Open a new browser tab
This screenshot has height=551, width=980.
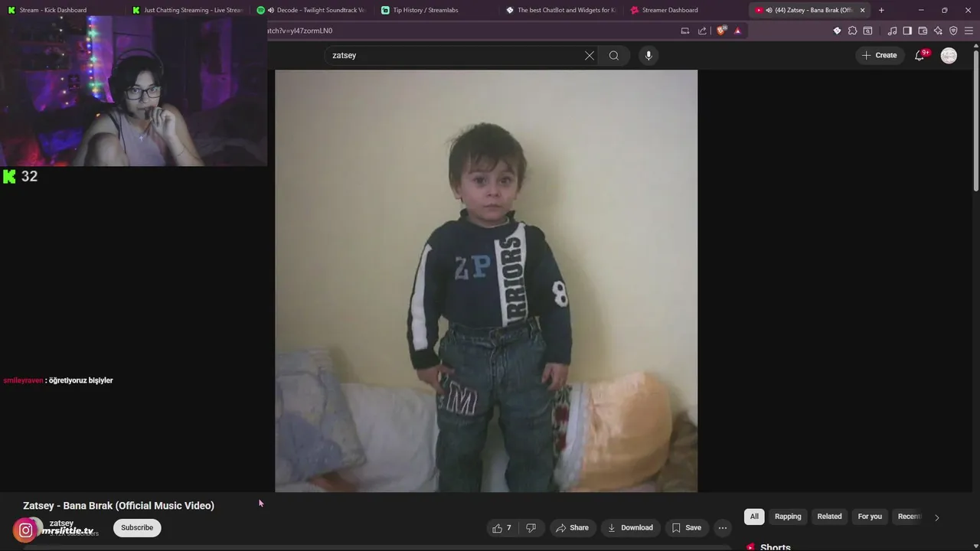coord(881,10)
